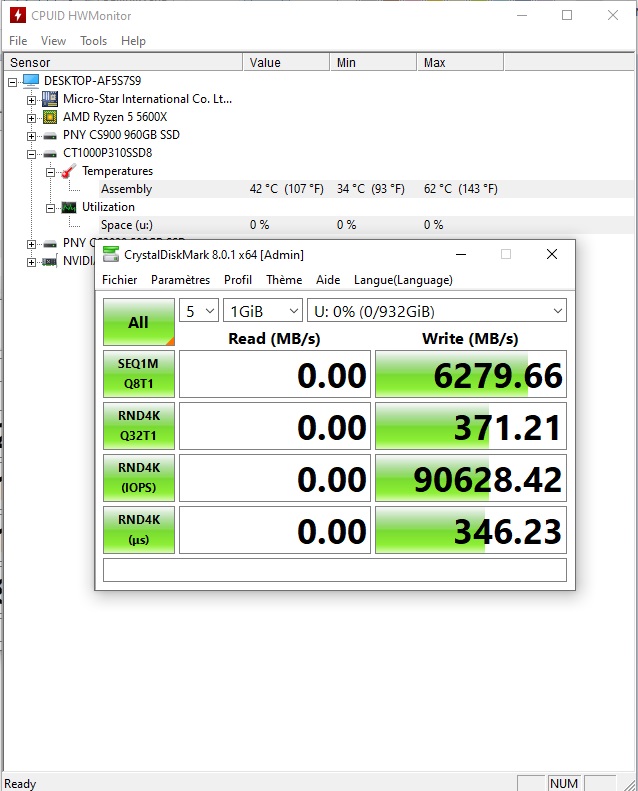Click the CT1000P310SSD8 drive icon
Viewport: 638px width, 791px height.
coord(49,153)
